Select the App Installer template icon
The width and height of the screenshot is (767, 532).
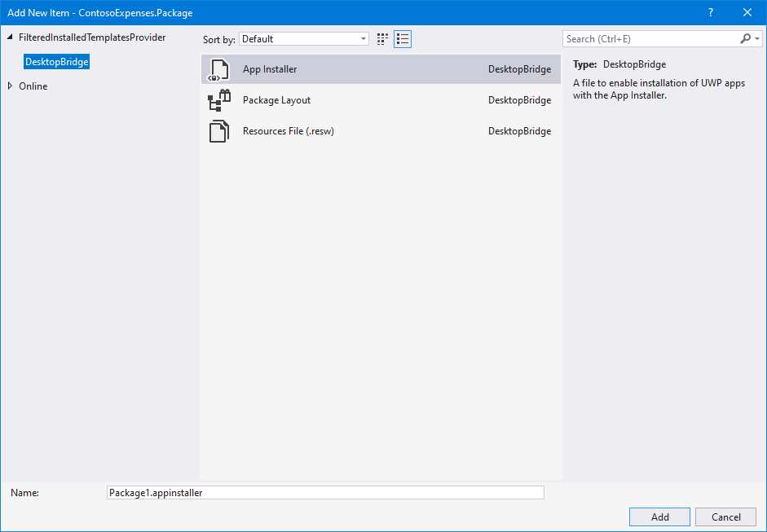coord(218,69)
